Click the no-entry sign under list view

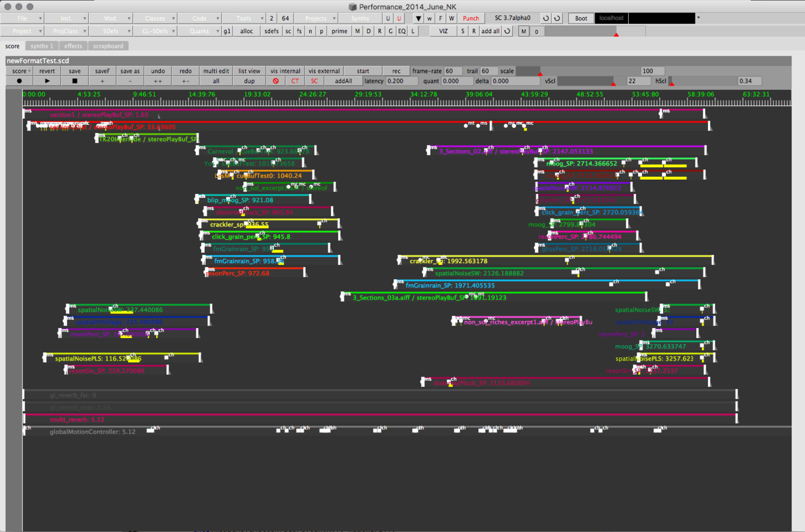(x=276, y=81)
